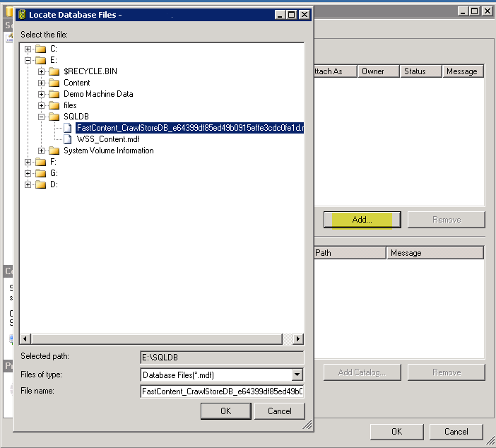Collapse the E: drive node
This screenshot has height=448, width=496.
coord(28,60)
